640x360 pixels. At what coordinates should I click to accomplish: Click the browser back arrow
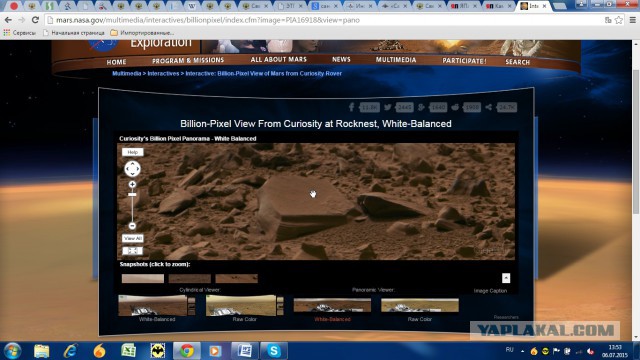tap(8, 20)
